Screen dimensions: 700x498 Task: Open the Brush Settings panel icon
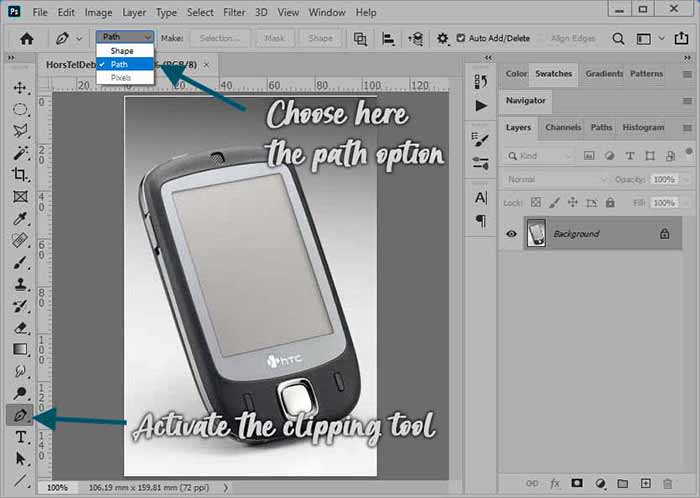(481, 139)
